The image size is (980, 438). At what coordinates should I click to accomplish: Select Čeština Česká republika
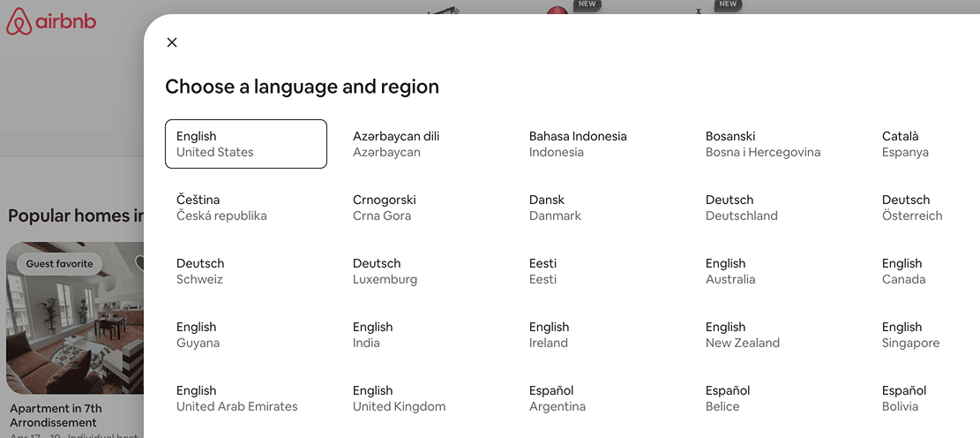pos(221,208)
